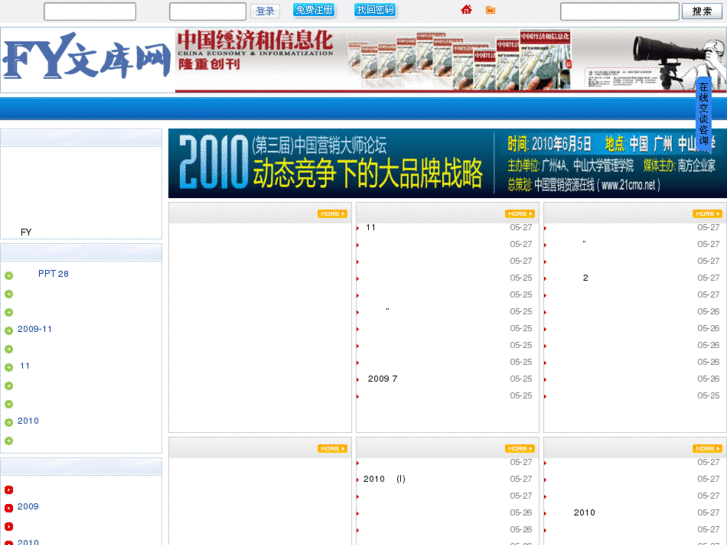Click the 免费注册 free registration button
Viewport: 727px width, 545px height.
[x=314, y=10]
